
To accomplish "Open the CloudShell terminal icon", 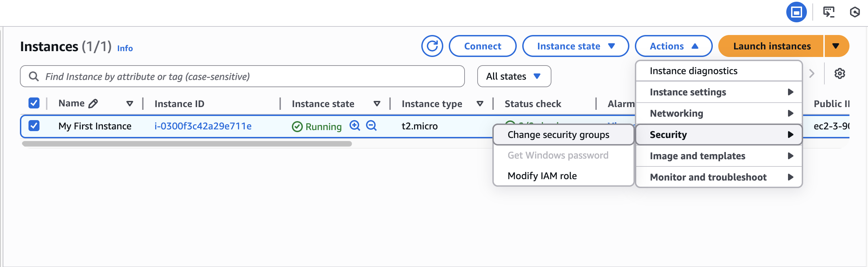I will coord(829,12).
